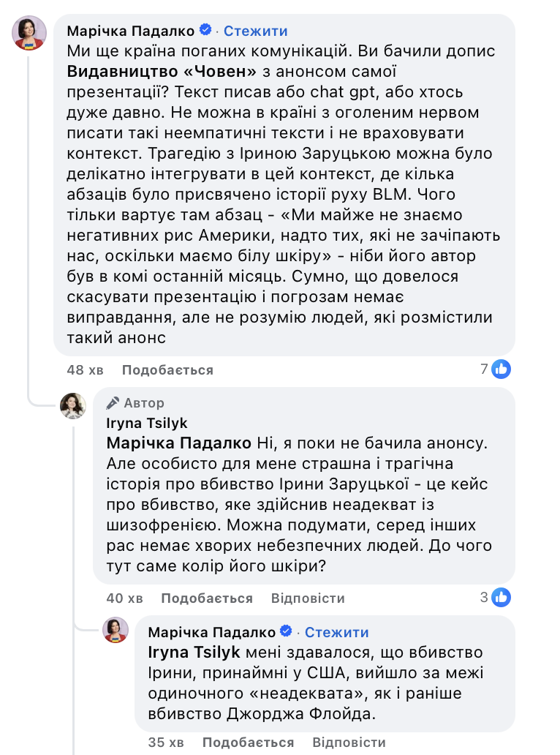560x755 pixels.
Task: Reply to Iryna Tsilyk's comment via Відповісти
Action: pyautogui.click(x=308, y=598)
